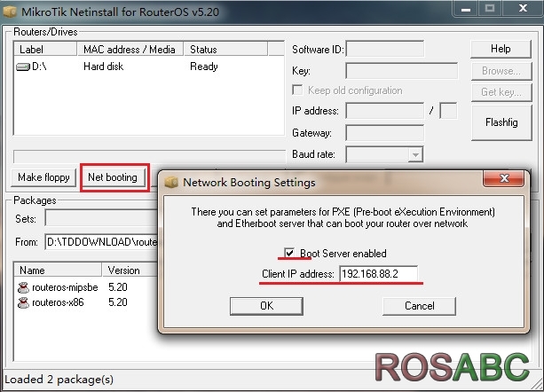This screenshot has width=544, height=392.
Task: Click the netmask field after slash
Action: [448, 111]
